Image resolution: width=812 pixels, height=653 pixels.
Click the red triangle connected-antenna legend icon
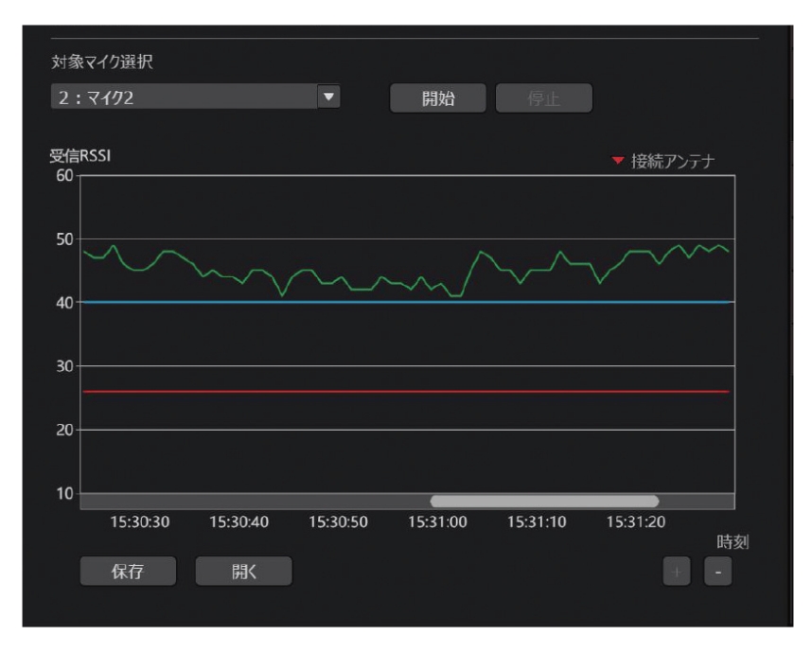(618, 162)
